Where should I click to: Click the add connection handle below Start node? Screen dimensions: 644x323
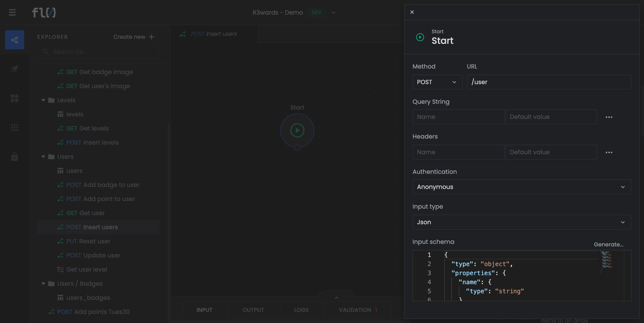297,148
